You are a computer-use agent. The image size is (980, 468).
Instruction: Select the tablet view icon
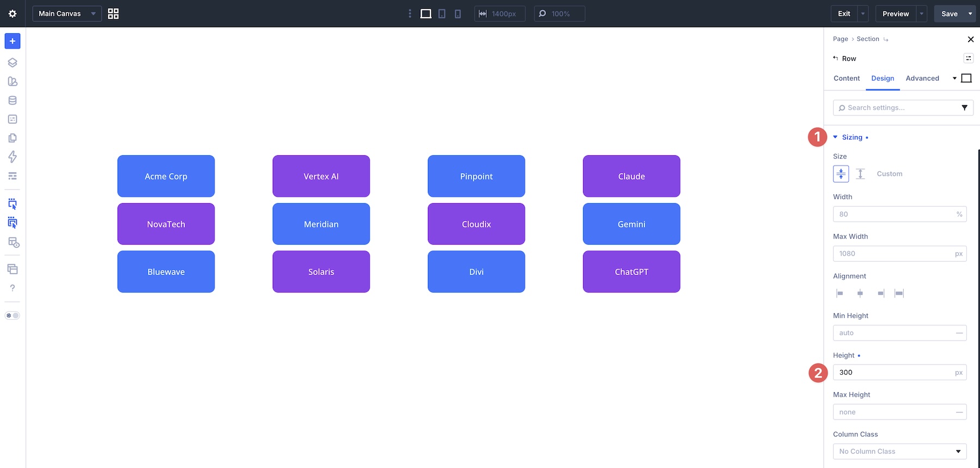pos(442,14)
